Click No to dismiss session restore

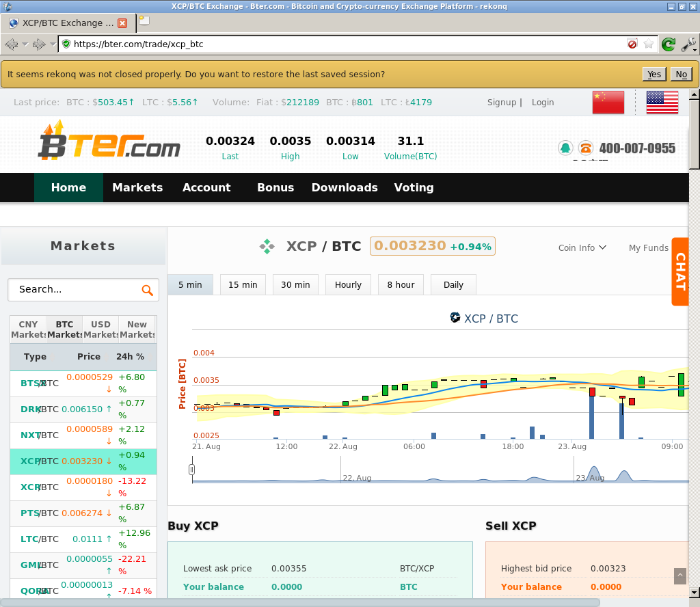pos(682,74)
